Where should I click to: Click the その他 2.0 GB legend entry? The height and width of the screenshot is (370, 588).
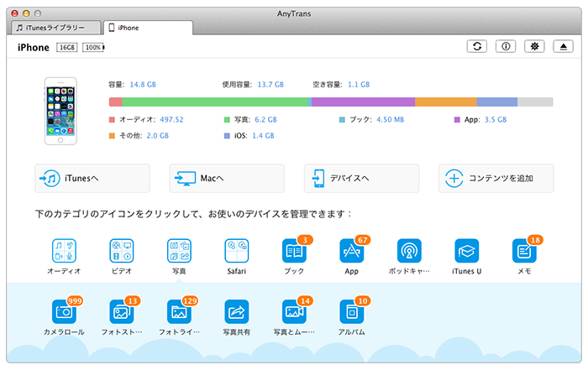pos(139,136)
